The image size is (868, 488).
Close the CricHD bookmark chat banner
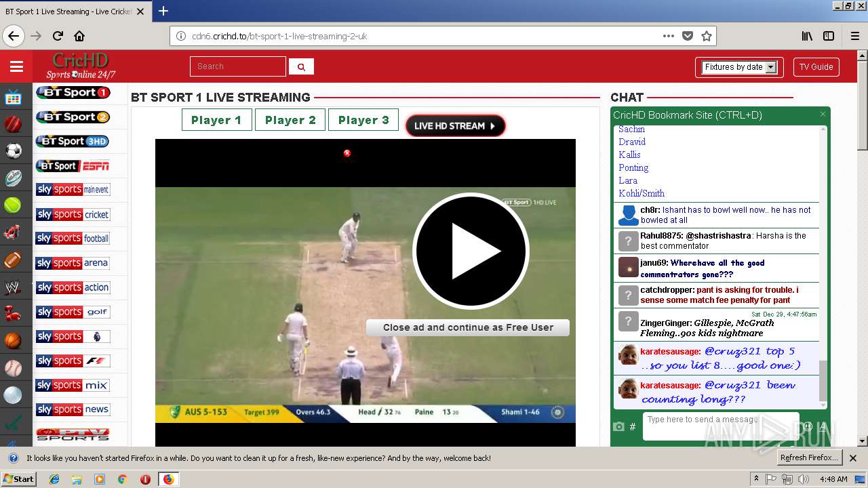[823, 115]
